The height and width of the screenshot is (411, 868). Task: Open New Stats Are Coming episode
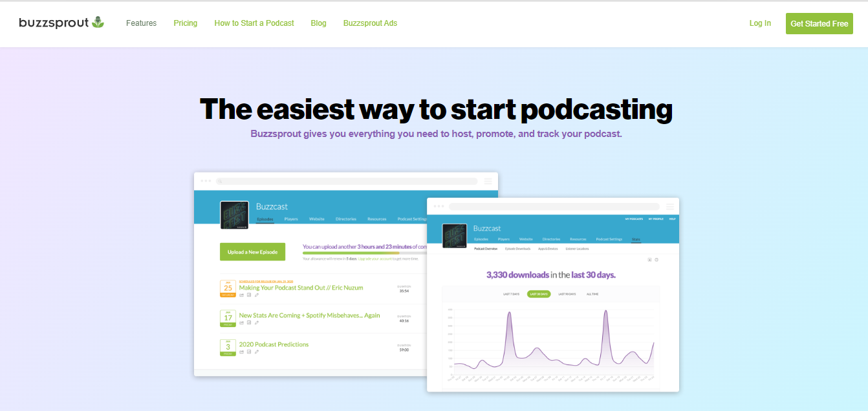coord(310,315)
